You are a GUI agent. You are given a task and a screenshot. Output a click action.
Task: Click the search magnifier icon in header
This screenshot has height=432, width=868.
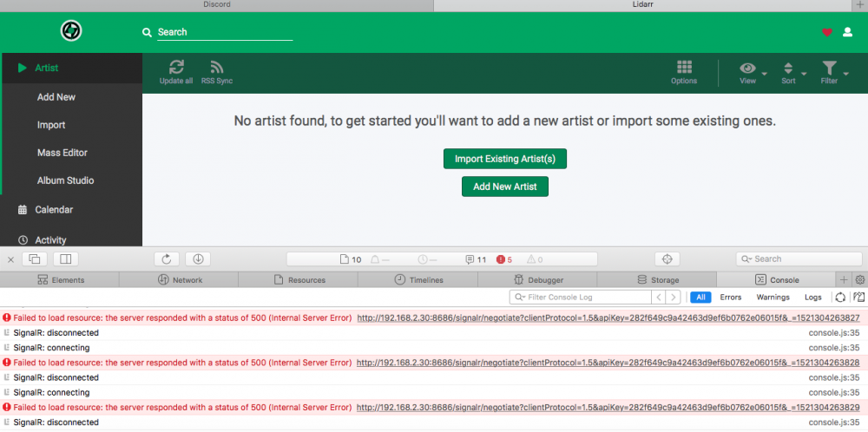pyautogui.click(x=147, y=33)
